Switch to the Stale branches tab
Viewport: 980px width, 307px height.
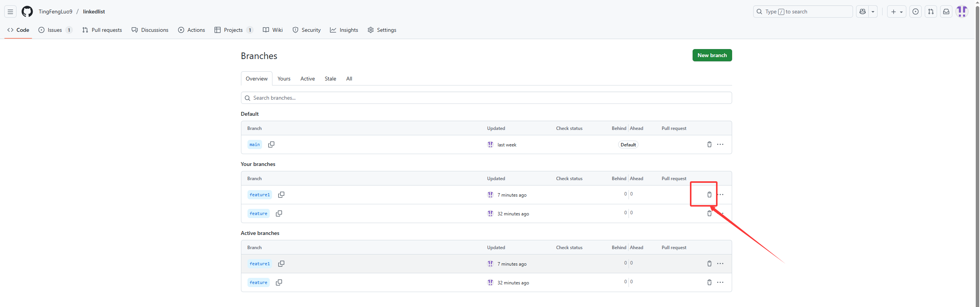pyautogui.click(x=330, y=79)
